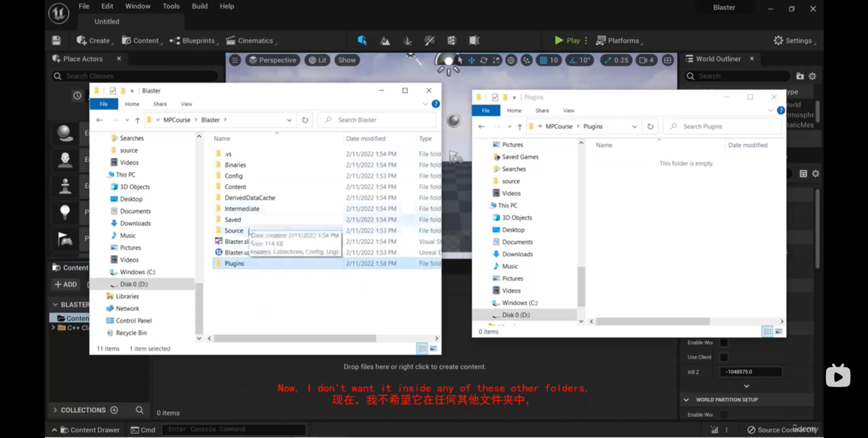Switch Plugins Explorer to details view
Image resolution: width=868 pixels, height=438 pixels.
[768, 332]
